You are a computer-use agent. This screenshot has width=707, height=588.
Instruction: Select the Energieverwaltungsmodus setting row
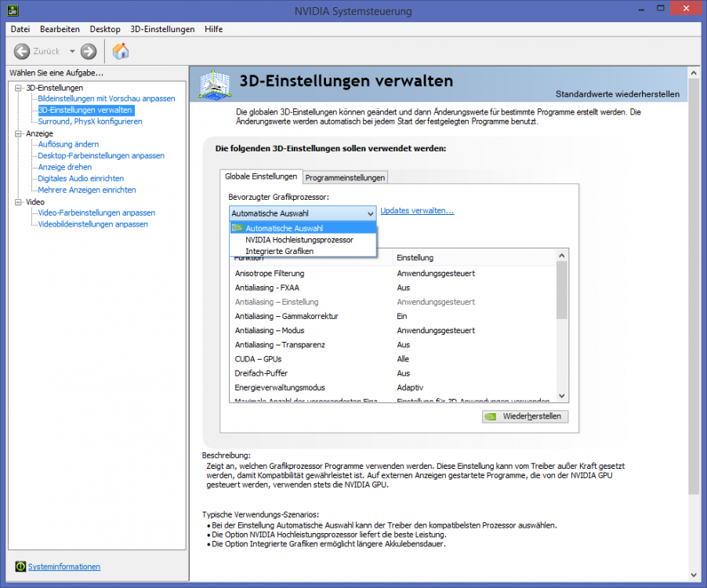[x=280, y=387]
